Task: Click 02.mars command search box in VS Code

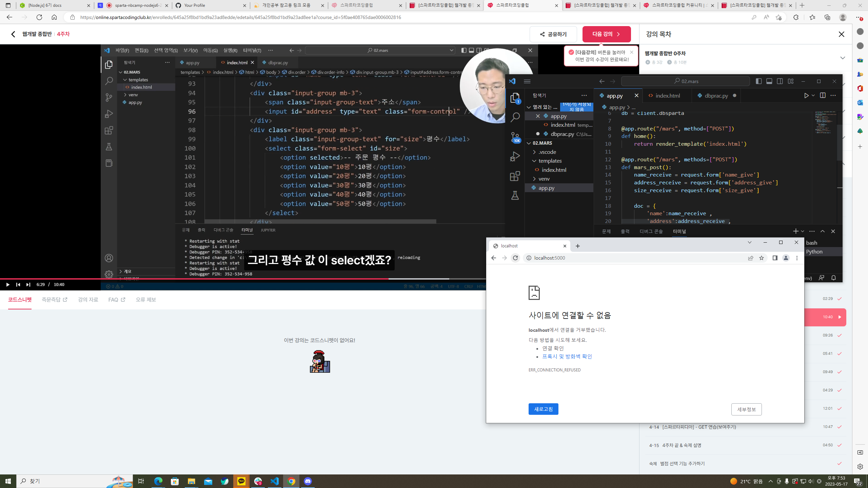Action: click(x=685, y=81)
